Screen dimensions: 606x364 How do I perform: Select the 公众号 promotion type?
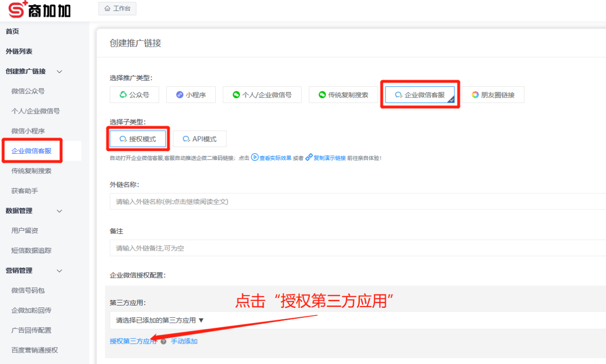click(135, 95)
